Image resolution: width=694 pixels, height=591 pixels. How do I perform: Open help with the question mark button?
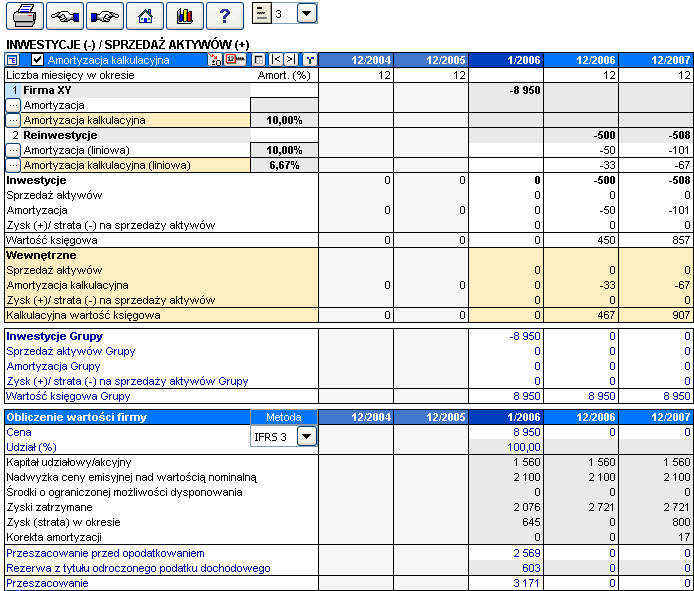(x=225, y=16)
